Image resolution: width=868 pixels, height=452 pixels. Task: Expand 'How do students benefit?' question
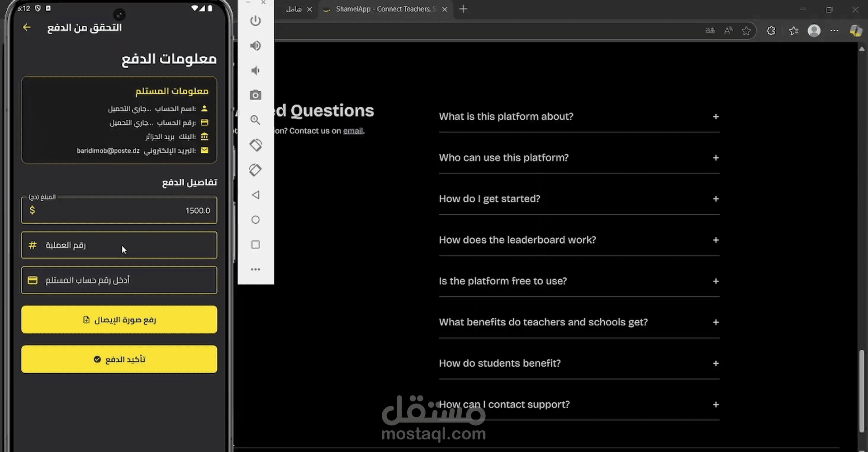579,363
